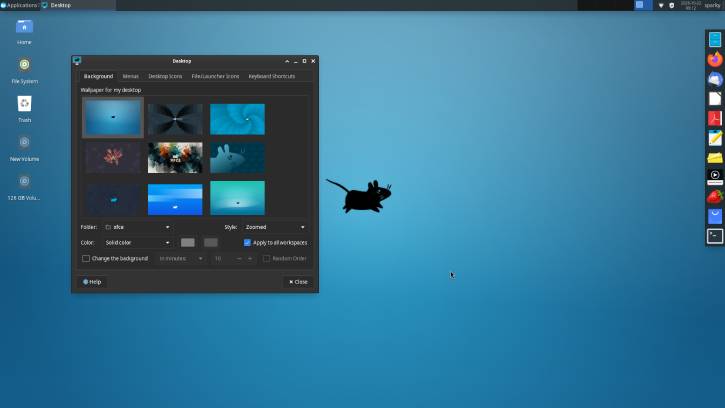Pick the second color swatch

click(x=210, y=242)
